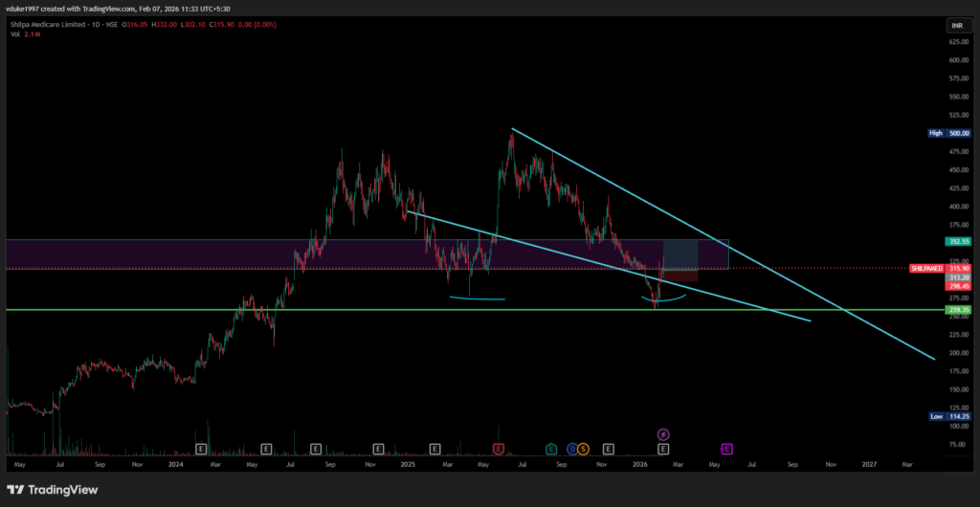
Task: Click the 298.45 stop price label
Action: [x=958, y=286]
